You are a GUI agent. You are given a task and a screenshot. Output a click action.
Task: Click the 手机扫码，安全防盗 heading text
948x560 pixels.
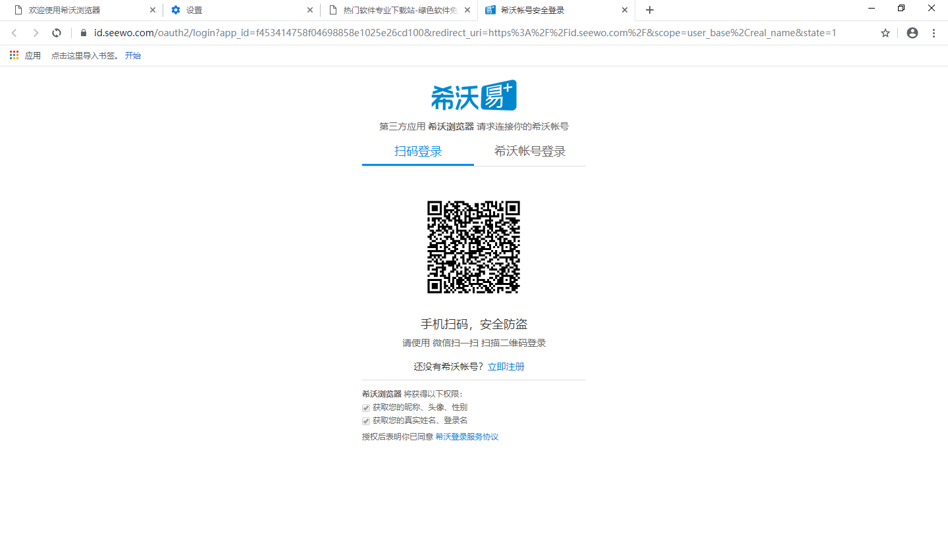pos(474,324)
